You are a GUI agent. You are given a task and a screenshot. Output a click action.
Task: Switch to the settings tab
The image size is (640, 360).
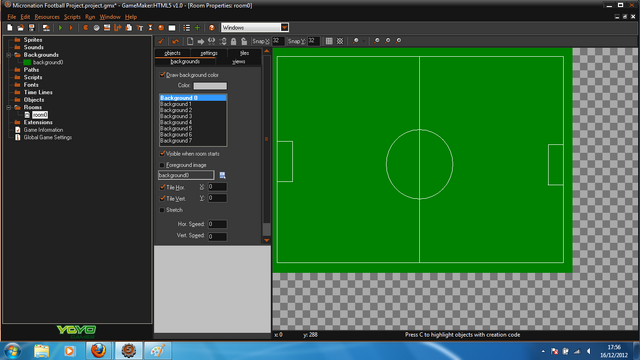pos(209,53)
